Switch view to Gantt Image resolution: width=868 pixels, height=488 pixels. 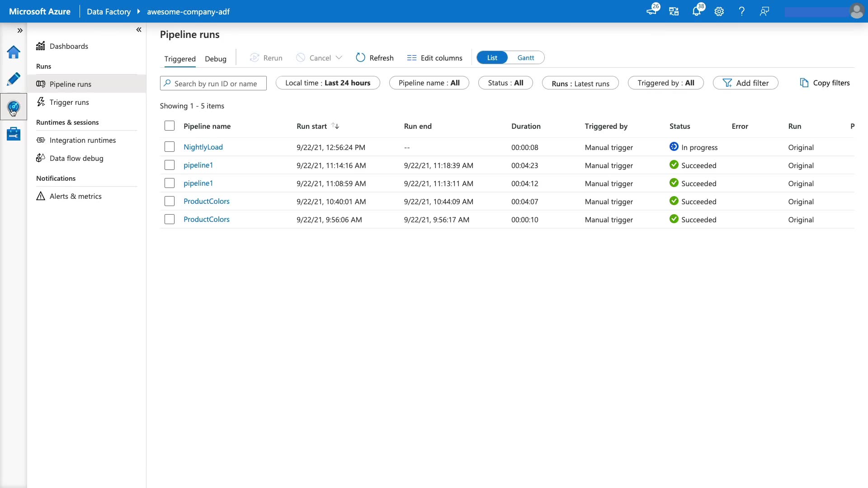(525, 58)
